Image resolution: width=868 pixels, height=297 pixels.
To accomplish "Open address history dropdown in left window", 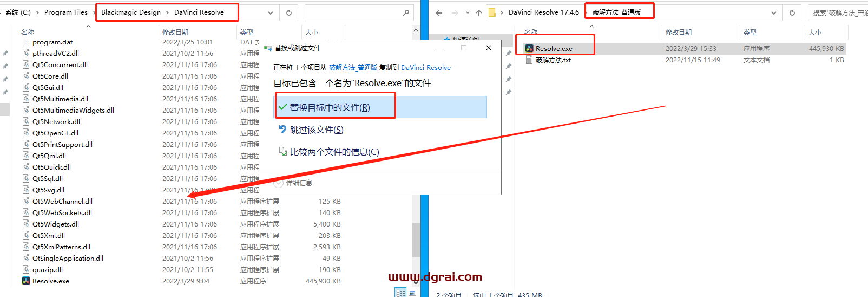I will click(271, 12).
